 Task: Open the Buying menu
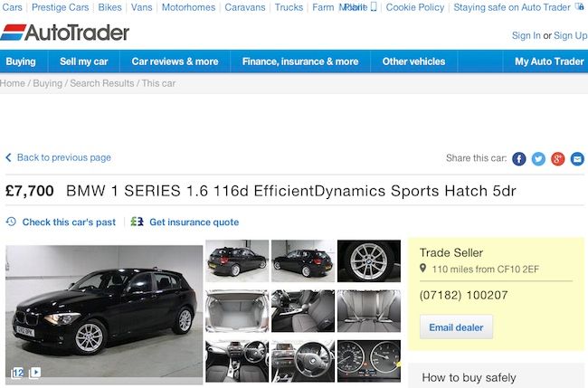pos(21,62)
